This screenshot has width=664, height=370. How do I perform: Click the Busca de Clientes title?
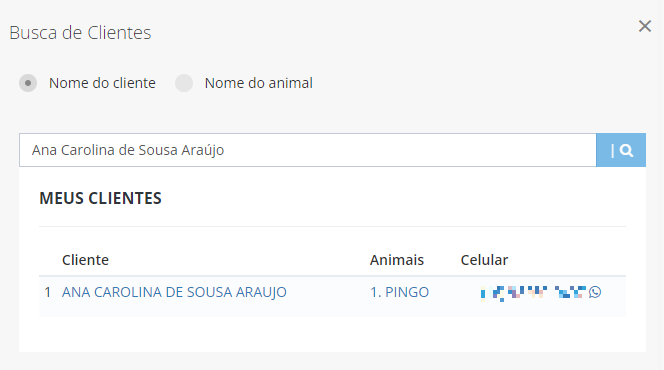[80, 33]
